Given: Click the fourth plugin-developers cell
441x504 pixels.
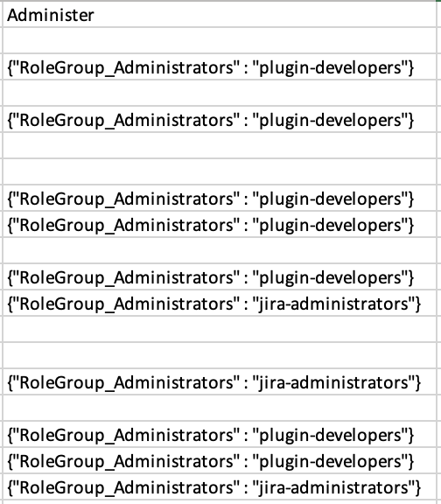Looking at the screenshot, I should pyautogui.click(x=220, y=224).
